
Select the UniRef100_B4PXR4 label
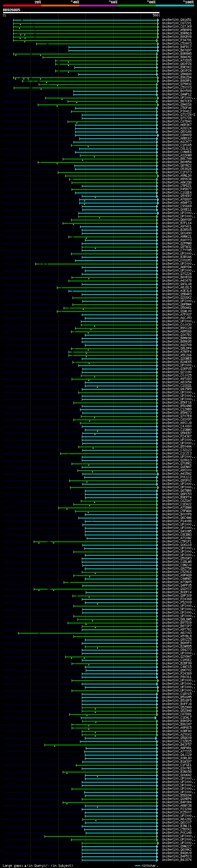tap(177, 802)
